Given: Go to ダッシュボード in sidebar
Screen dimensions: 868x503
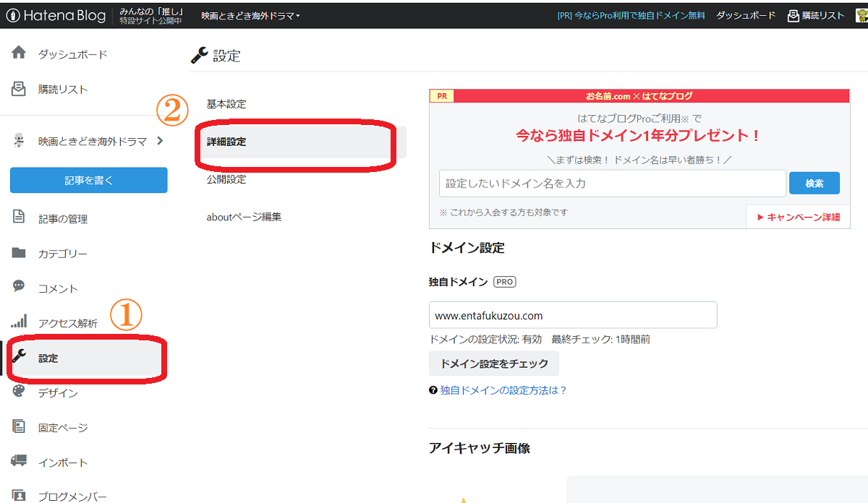Looking at the screenshot, I should point(73,54).
